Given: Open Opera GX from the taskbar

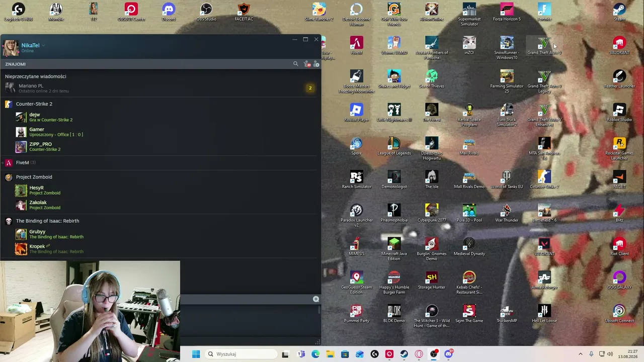Looking at the screenshot, I should point(419,354).
